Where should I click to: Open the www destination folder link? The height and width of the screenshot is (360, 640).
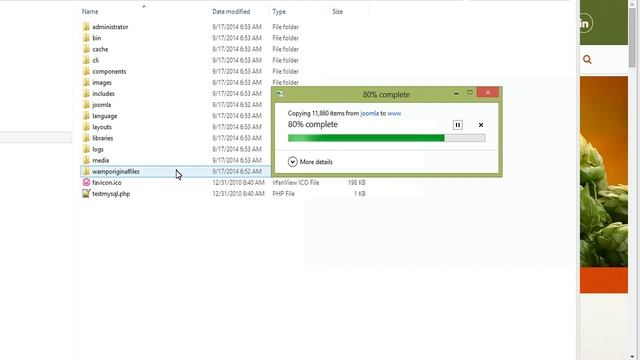click(x=394, y=113)
